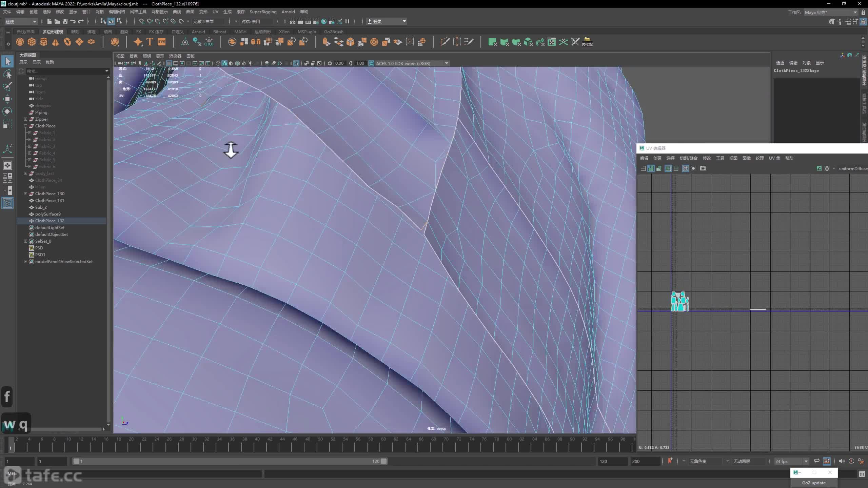
Task: Open the Mesh Tools main menu
Action: [x=138, y=12]
